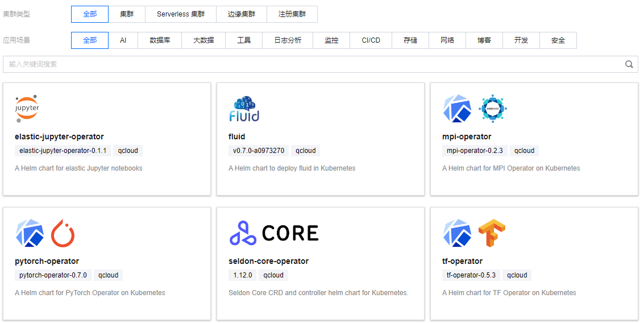Click qcloud tag on tf-operator card
644x323 pixels.
tap(517, 275)
